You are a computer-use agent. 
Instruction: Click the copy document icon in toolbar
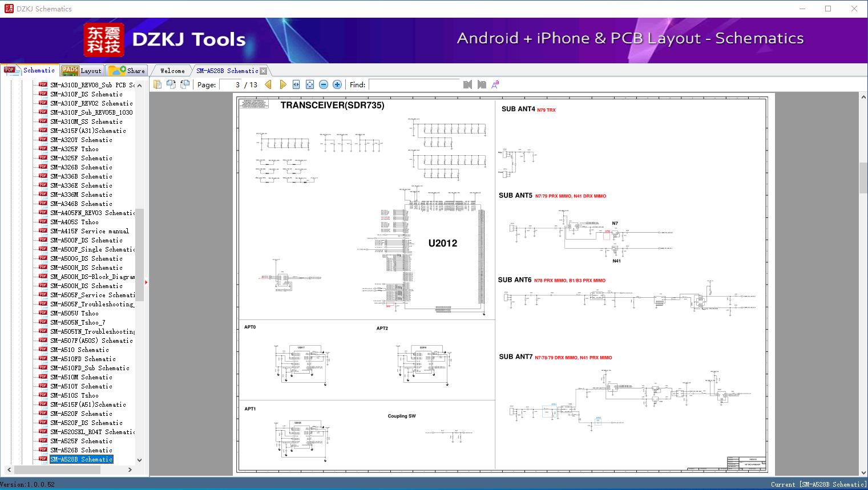pyautogui.click(x=158, y=84)
